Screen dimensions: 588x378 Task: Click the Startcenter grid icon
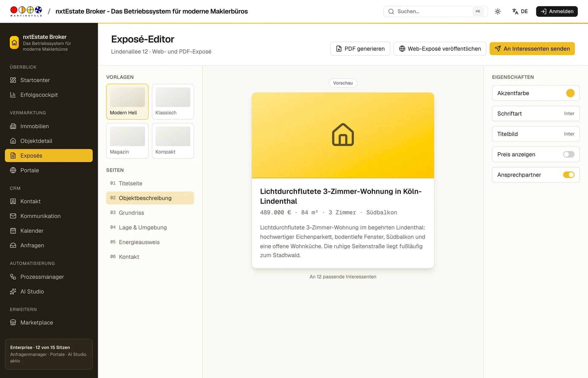pyautogui.click(x=13, y=80)
